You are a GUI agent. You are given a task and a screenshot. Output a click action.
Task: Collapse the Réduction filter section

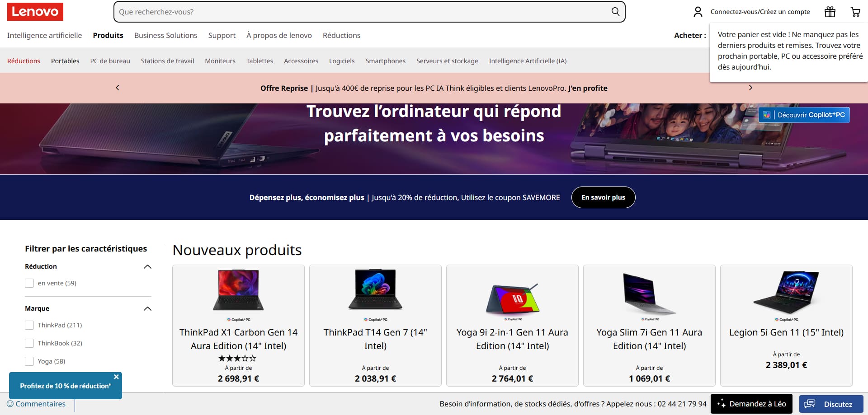point(147,266)
